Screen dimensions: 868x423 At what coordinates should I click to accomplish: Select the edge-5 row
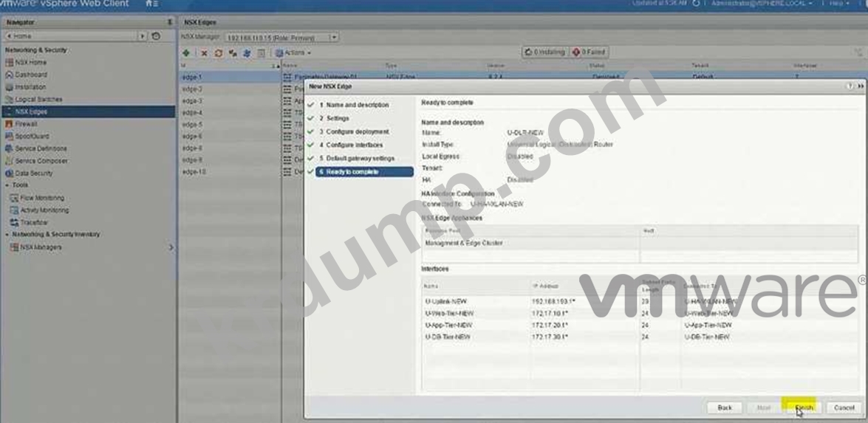pos(230,125)
